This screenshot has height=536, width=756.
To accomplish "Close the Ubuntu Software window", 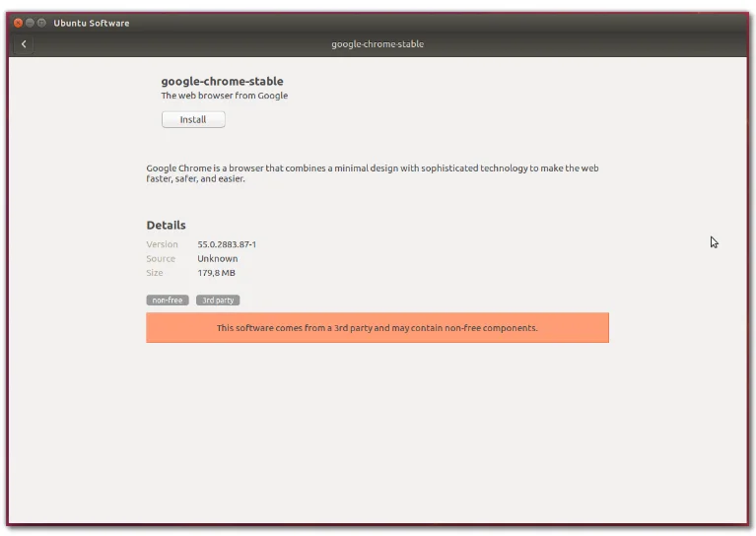I will click(18, 23).
